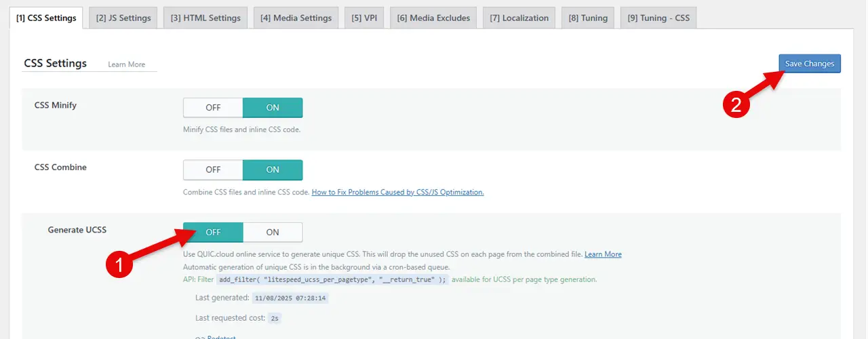The image size is (868, 339).
Task: Click the CSS Settings heading
Action: pos(56,63)
